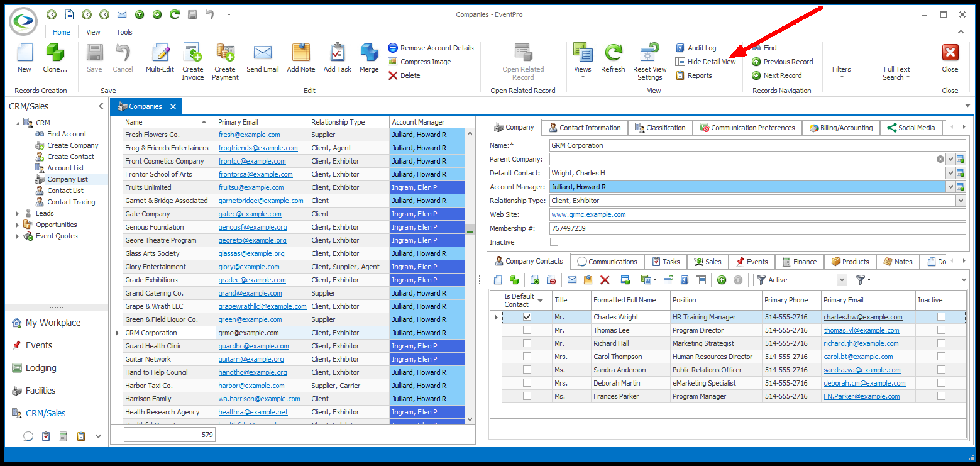Click charles.hw@example.com email link
Viewport: 980px width, 466px height.
click(862, 317)
